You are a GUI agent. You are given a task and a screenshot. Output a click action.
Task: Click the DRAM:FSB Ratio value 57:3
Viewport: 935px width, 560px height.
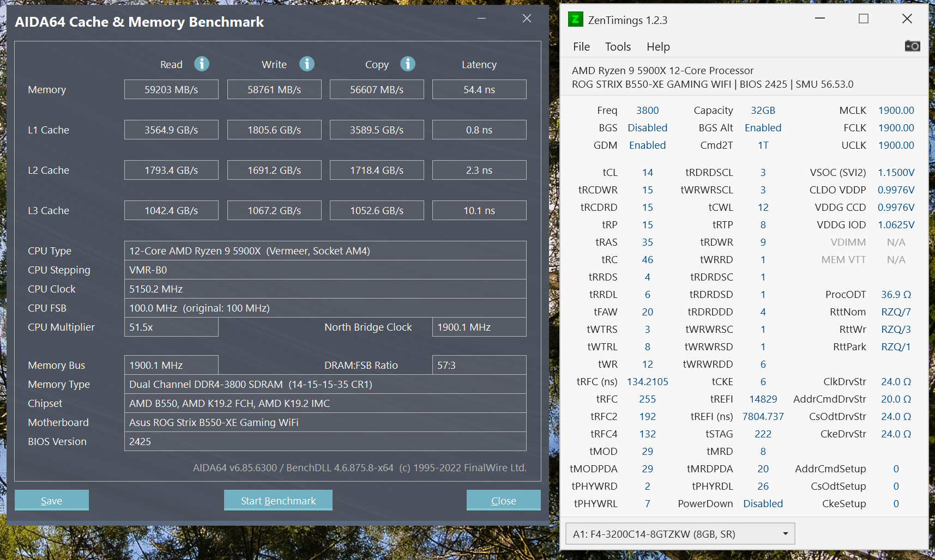[x=479, y=365]
